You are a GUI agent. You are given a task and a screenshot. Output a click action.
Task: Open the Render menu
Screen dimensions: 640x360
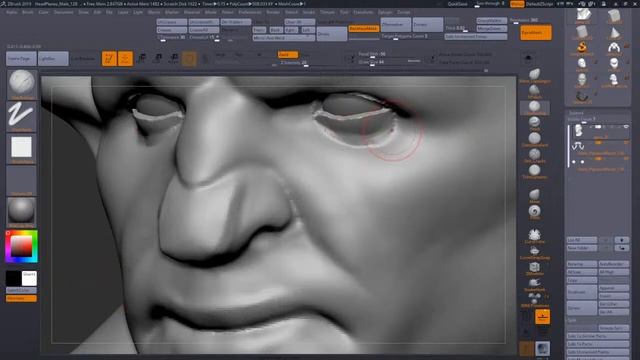click(x=273, y=12)
